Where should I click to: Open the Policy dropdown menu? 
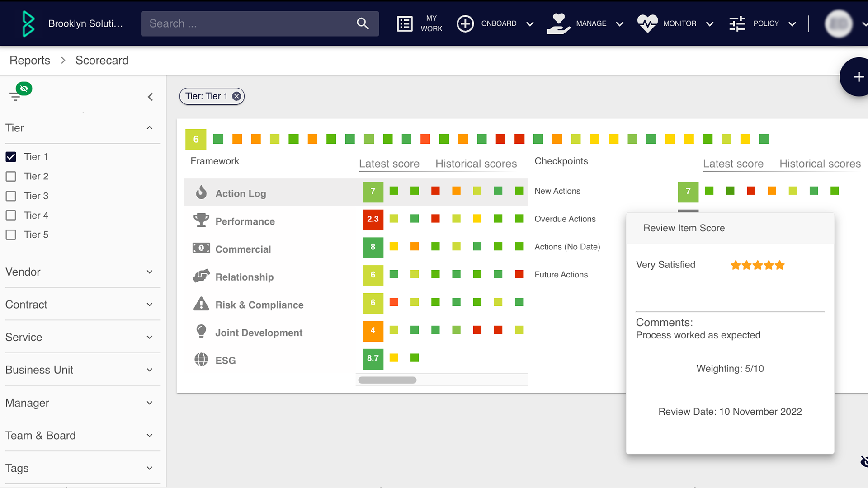(x=792, y=24)
